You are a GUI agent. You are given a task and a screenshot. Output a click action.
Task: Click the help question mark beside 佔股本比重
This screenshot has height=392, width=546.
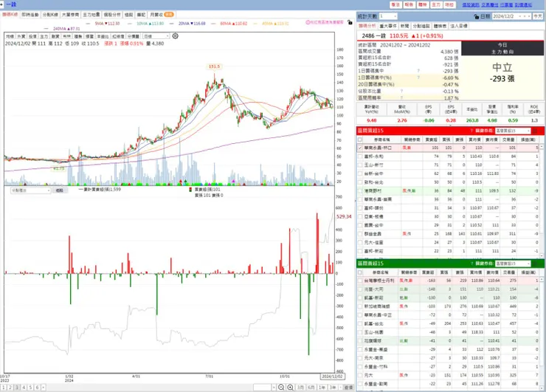click(401, 91)
